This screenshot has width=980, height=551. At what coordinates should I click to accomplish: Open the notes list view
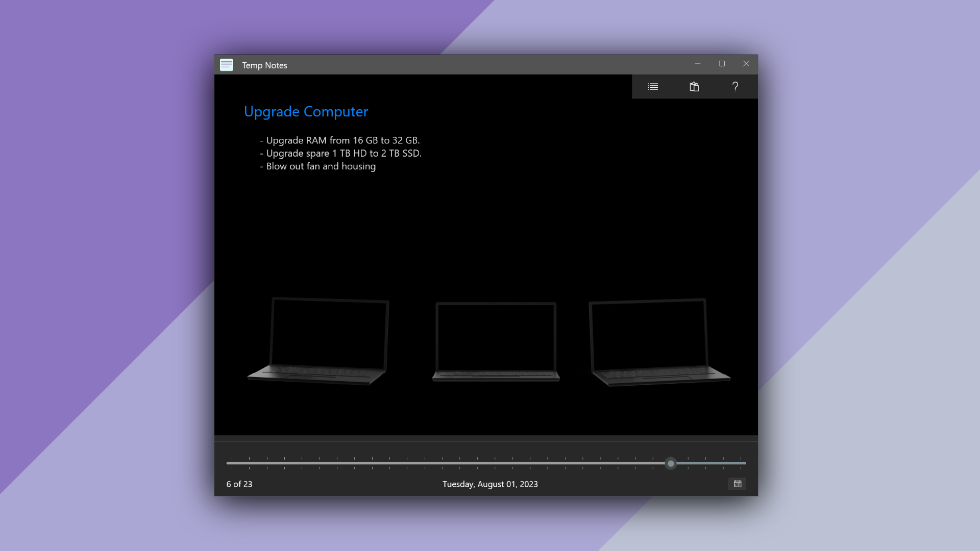(653, 87)
